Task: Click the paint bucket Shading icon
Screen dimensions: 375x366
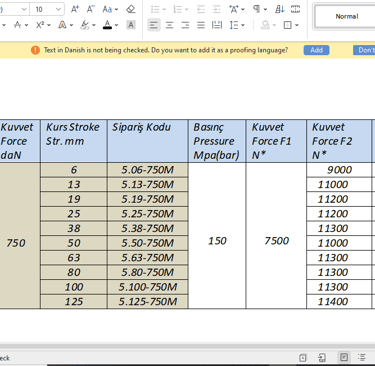Action: pos(265,25)
